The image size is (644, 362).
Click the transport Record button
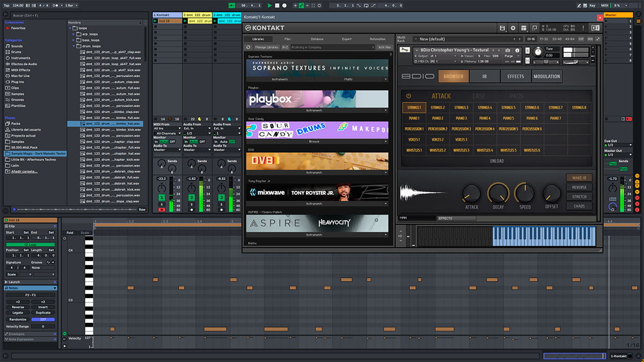(x=284, y=5)
